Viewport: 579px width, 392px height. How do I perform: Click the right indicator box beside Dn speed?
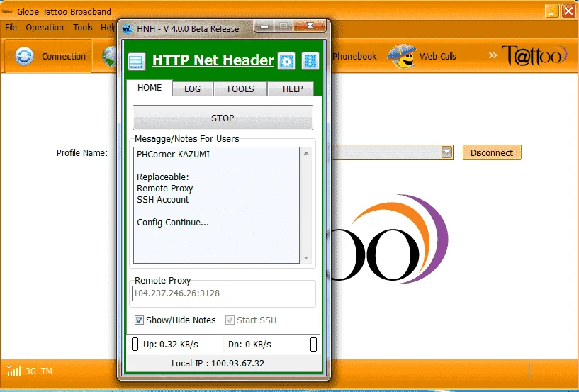(313, 345)
